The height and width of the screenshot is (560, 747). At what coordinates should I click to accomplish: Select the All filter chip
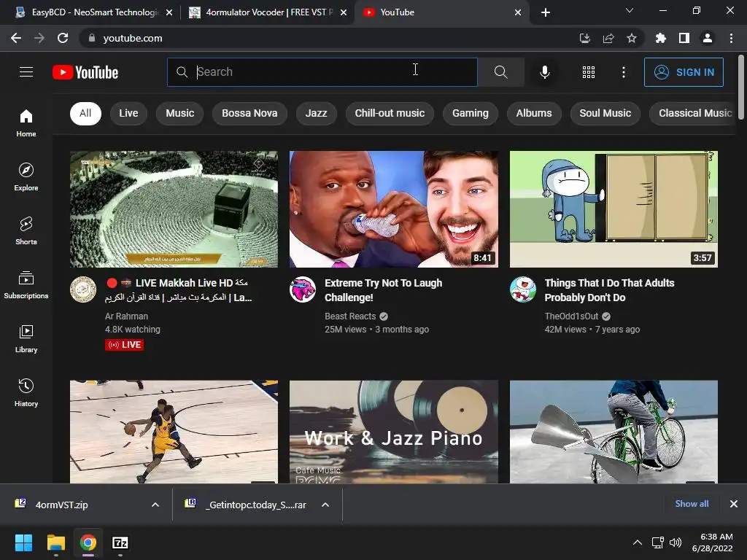click(85, 113)
